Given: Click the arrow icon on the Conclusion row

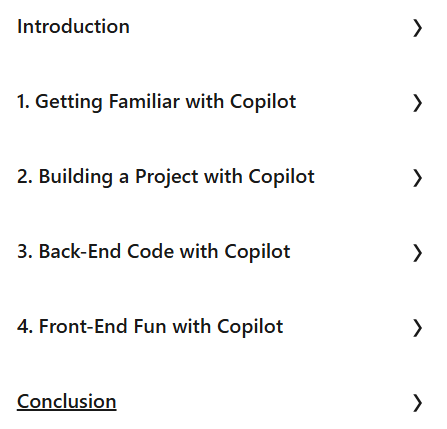Looking at the screenshot, I should tap(417, 403).
